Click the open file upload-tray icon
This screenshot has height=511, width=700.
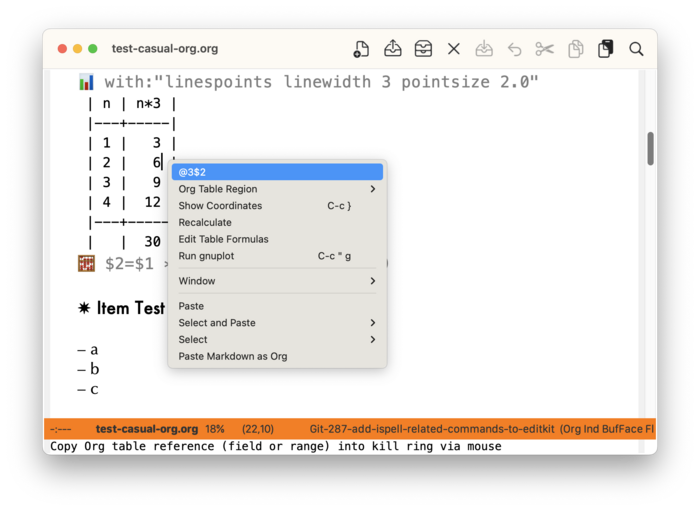[x=392, y=49]
